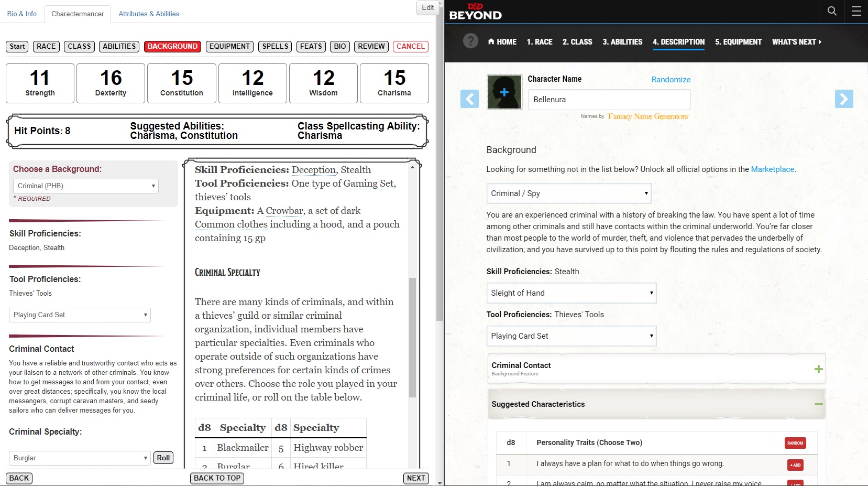Viewport: 868px width, 486px height.
Task: Open 5. EQUIPMENT in builder nav
Action: click(738, 42)
